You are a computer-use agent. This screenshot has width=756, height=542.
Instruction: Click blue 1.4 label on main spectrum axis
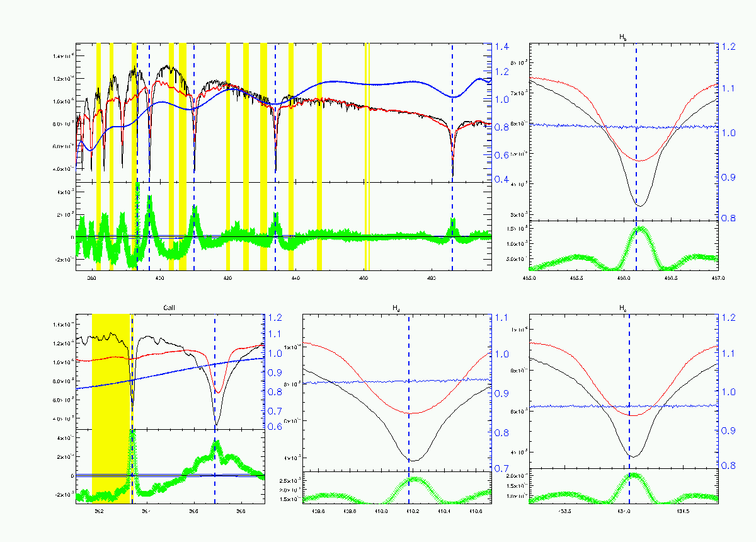[501, 47]
